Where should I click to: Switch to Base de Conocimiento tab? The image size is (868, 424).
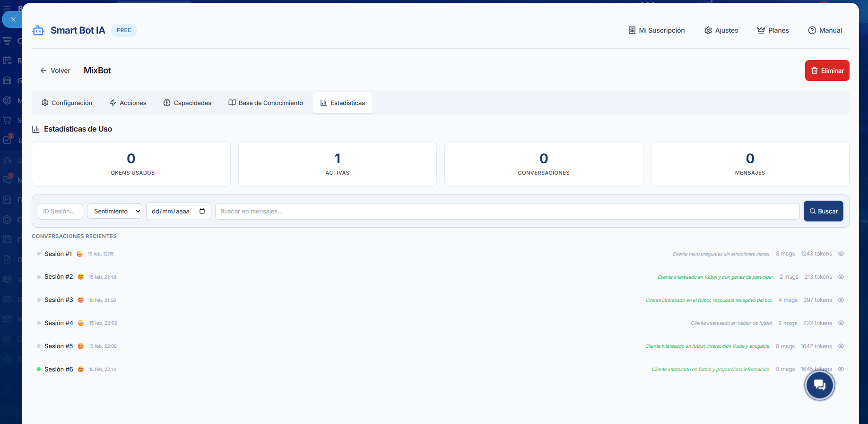pos(266,103)
